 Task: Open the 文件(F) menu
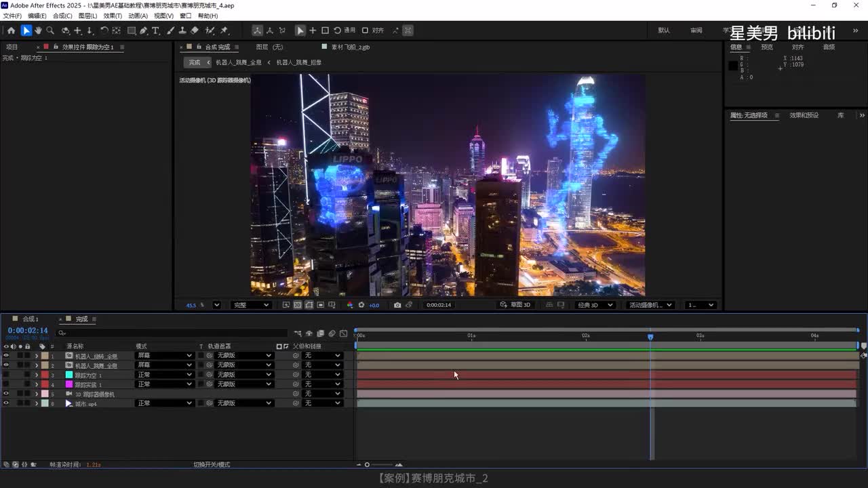[x=12, y=16]
